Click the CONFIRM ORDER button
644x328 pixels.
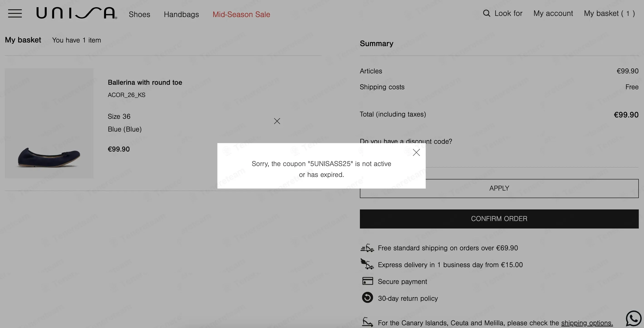pyautogui.click(x=499, y=219)
